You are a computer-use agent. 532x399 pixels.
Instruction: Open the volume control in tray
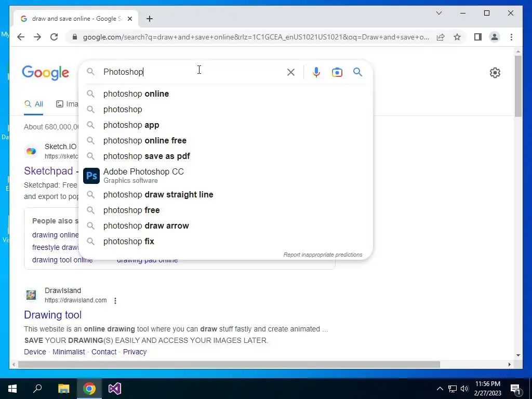pos(464,389)
